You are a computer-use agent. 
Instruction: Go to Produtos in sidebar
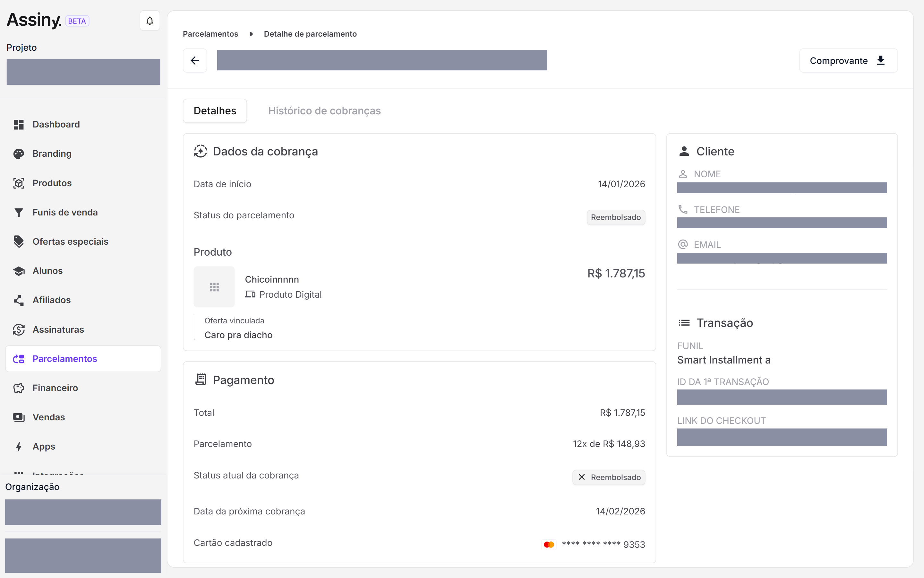[x=83, y=183]
